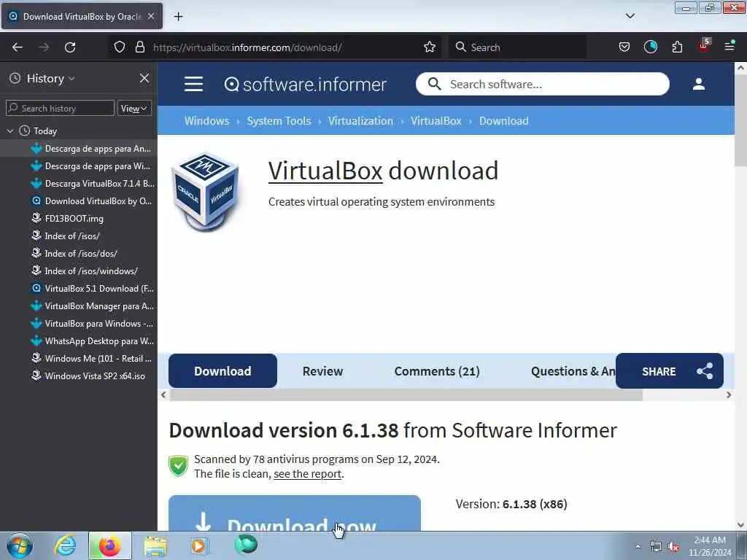The height and width of the screenshot is (560, 747).
Task: Open the user account icon
Action: point(698,85)
